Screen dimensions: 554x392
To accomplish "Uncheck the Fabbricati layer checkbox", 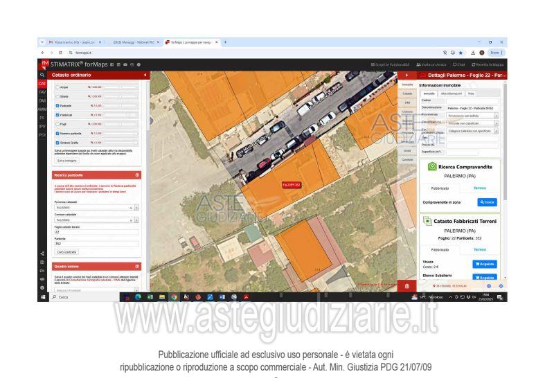I will pos(57,114).
